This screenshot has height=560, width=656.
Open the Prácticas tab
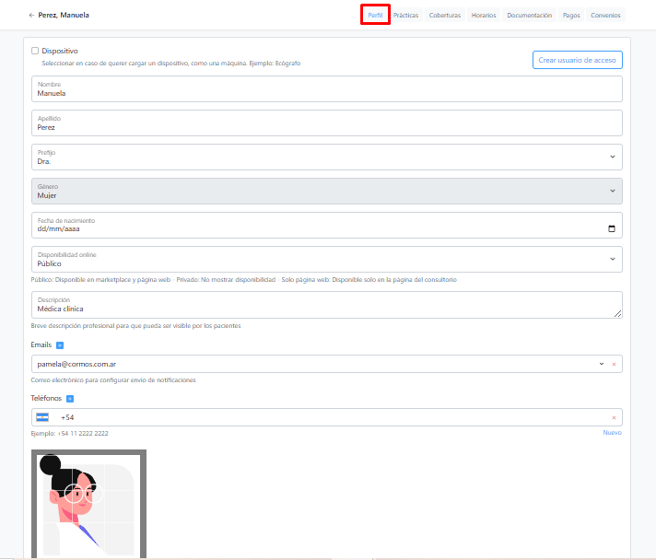point(406,15)
